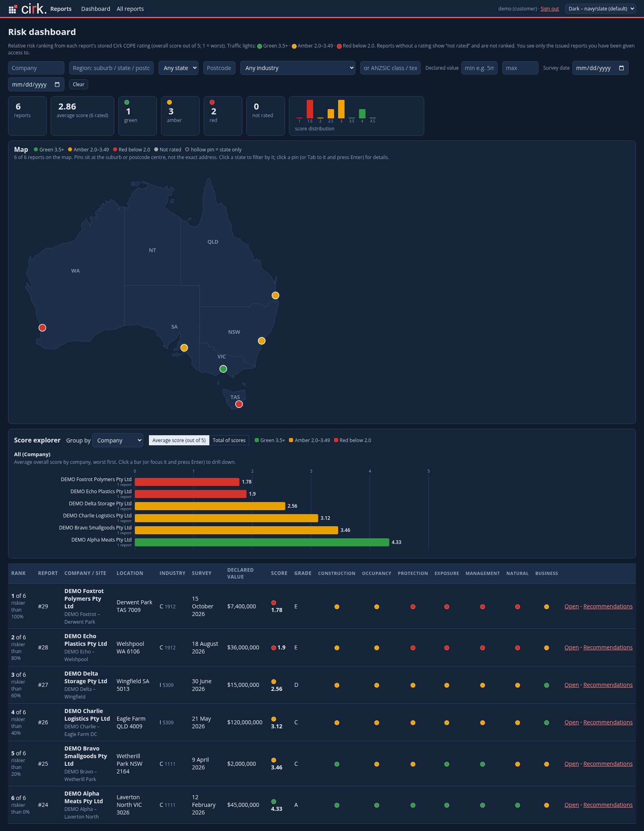Click the amber map pin in New South Wales

pyautogui.click(x=262, y=341)
